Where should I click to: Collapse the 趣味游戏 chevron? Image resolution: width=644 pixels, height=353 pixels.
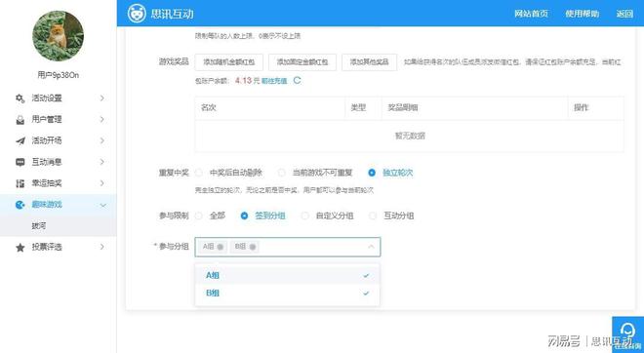pos(102,205)
